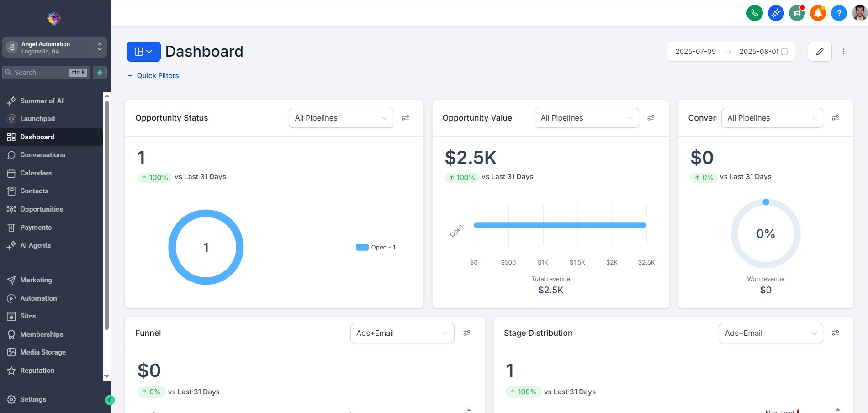This screenshot has height=413, width=868.
Task: Collapse the sidebar with the green arrow
Action: tap(110, 399)
